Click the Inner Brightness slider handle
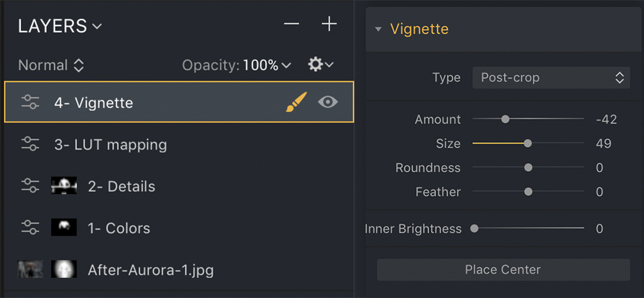 474,228
